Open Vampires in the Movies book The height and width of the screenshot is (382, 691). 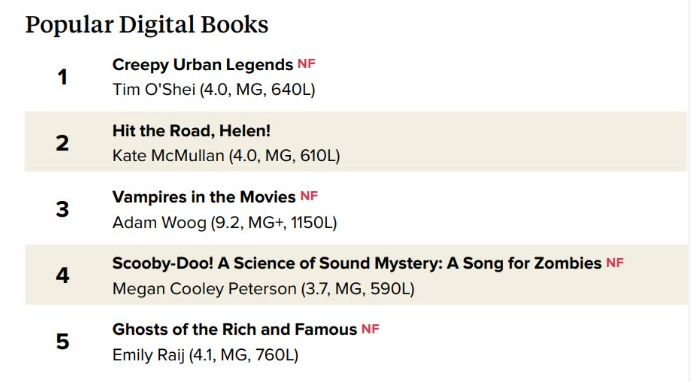tap(204, 197)
